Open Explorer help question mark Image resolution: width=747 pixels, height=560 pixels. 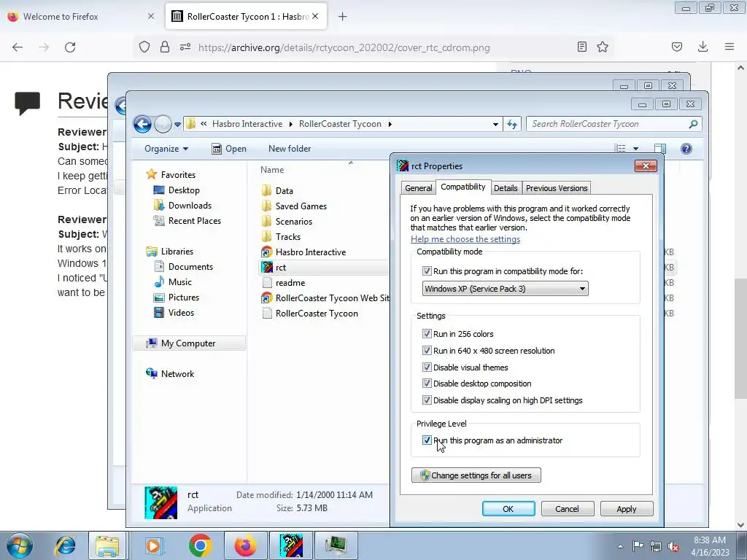pyautogui.click(x=686, y=149)
